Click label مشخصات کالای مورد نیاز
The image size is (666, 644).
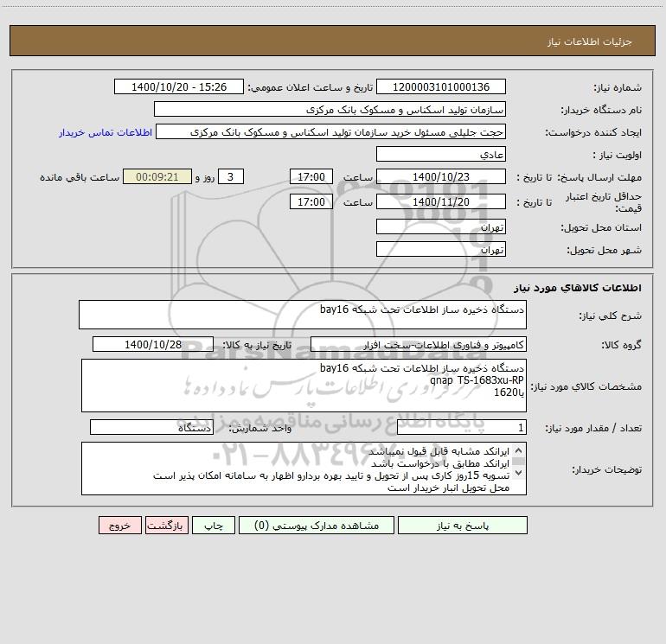coord(586,386)
